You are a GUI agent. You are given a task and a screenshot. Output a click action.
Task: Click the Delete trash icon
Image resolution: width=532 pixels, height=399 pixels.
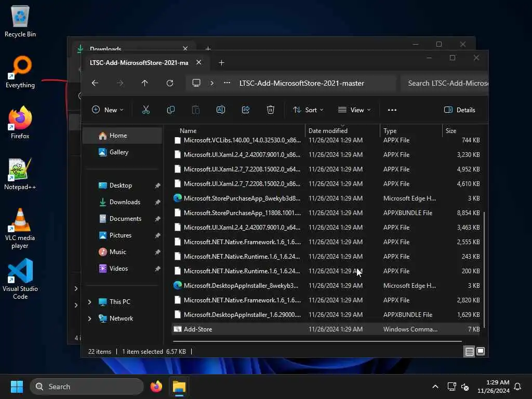click(x=270, y=110)
